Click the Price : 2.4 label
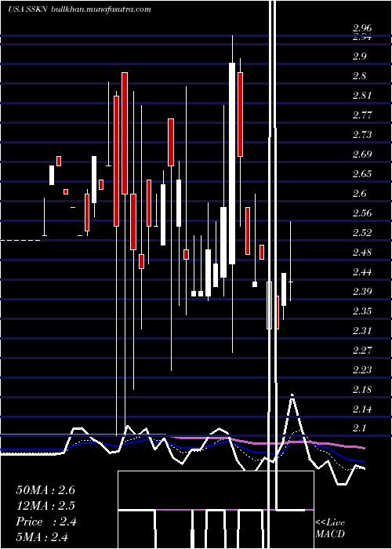Viewport: 392px width, 549px height. pyautogui.click(x=46, y=522)
